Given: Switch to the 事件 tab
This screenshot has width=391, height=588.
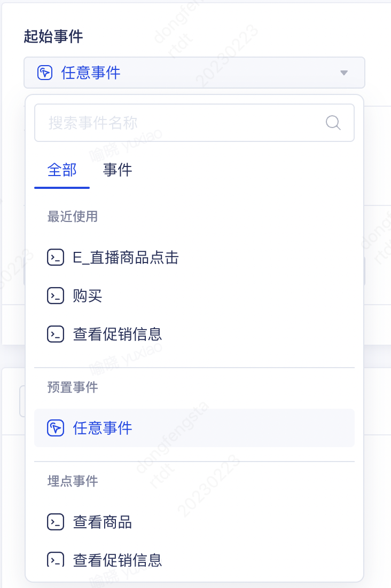Looking at the screenshot, I should (x=117, y=170).
